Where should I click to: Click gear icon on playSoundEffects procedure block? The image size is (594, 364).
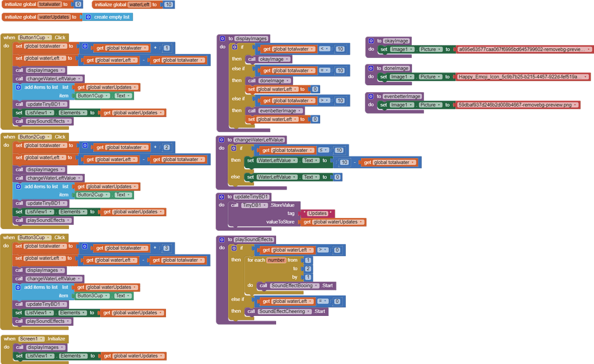click(x=222, y=239)
